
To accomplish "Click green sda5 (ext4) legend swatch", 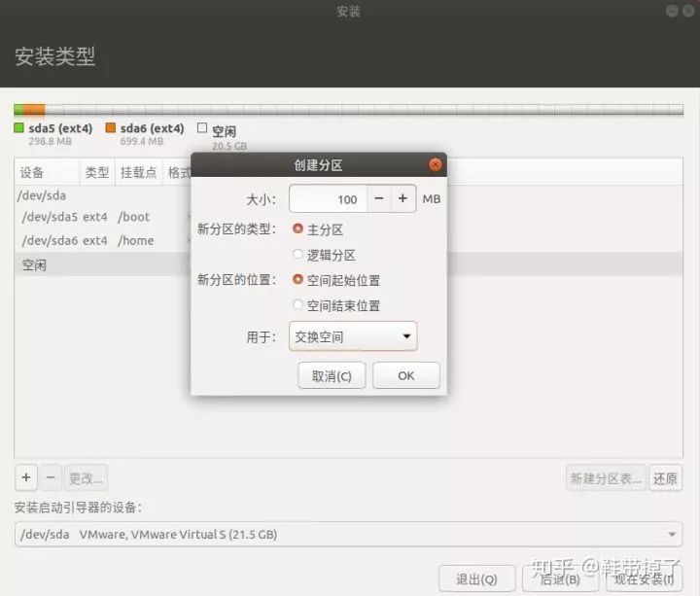I will tap(18, 128).
